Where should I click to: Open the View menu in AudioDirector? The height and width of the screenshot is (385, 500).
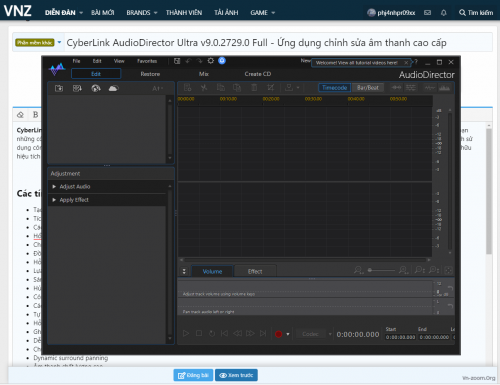tap(119, 61)
